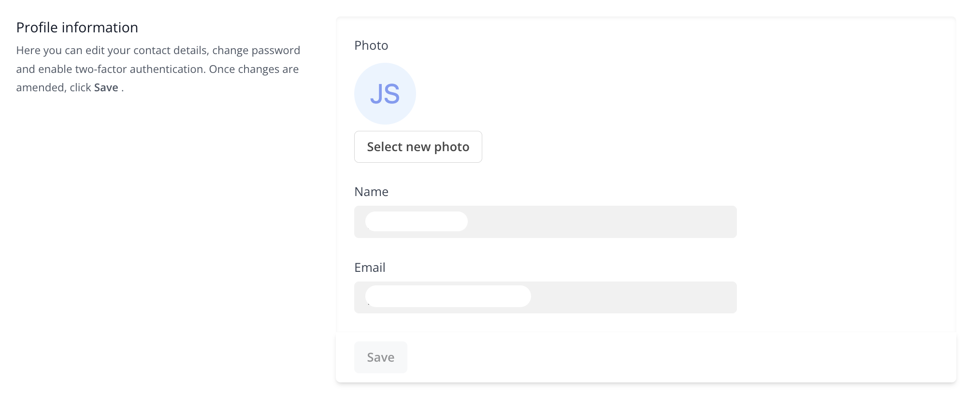Click the Photo section label
The width and height of the screenshot is (980, 394).
[x=371, y=45]
